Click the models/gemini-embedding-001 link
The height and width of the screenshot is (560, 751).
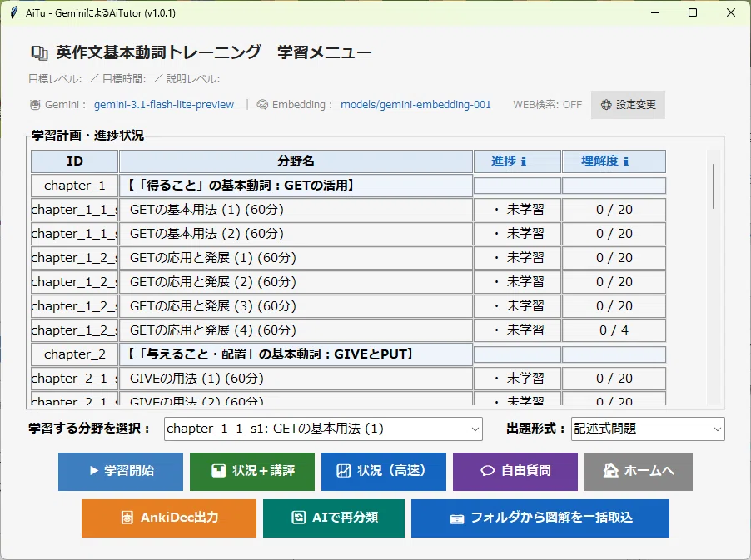[x=415, y=104]
